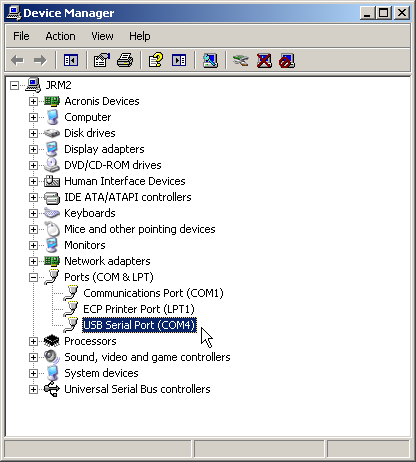Toggle the console tree pane icon
Screen dimensions: 416x462
pos(71,60)
